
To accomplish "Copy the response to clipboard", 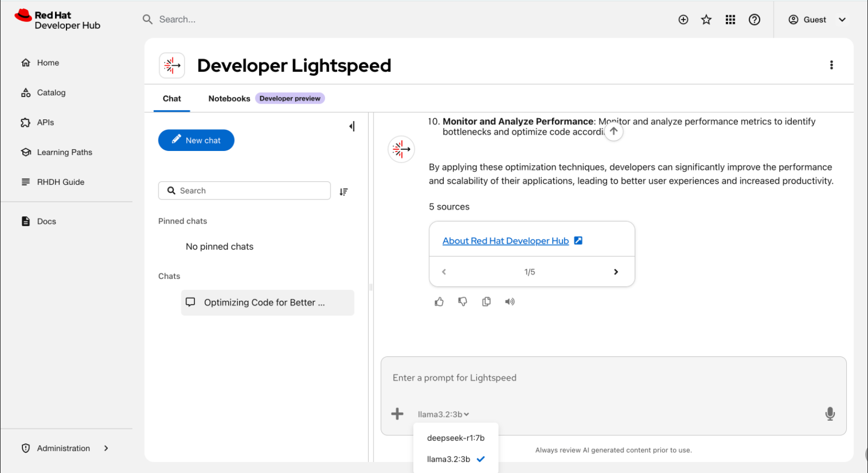I will (x=486, y=302).
